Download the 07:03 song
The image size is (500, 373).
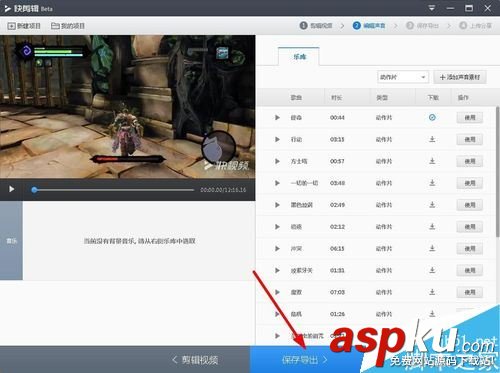click(x=432, y=292)
